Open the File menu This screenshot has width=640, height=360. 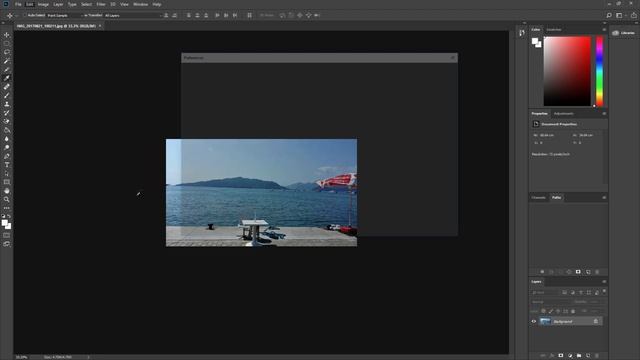click(18, 4)
